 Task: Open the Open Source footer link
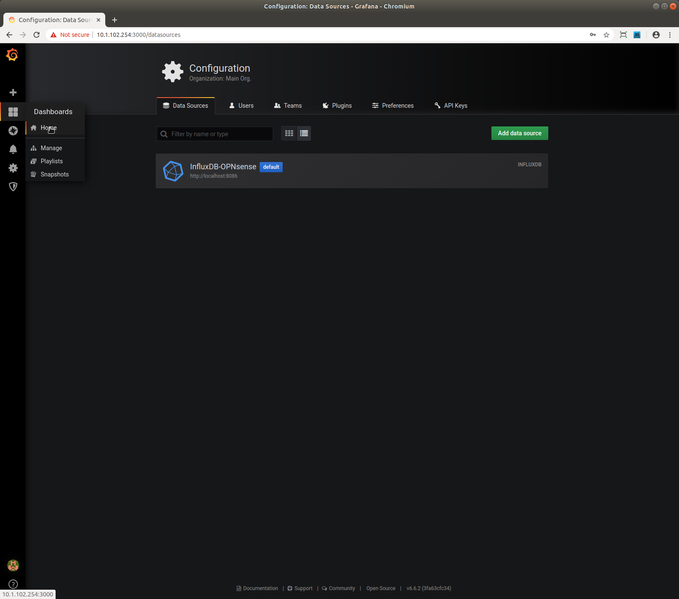pos(381,588)
